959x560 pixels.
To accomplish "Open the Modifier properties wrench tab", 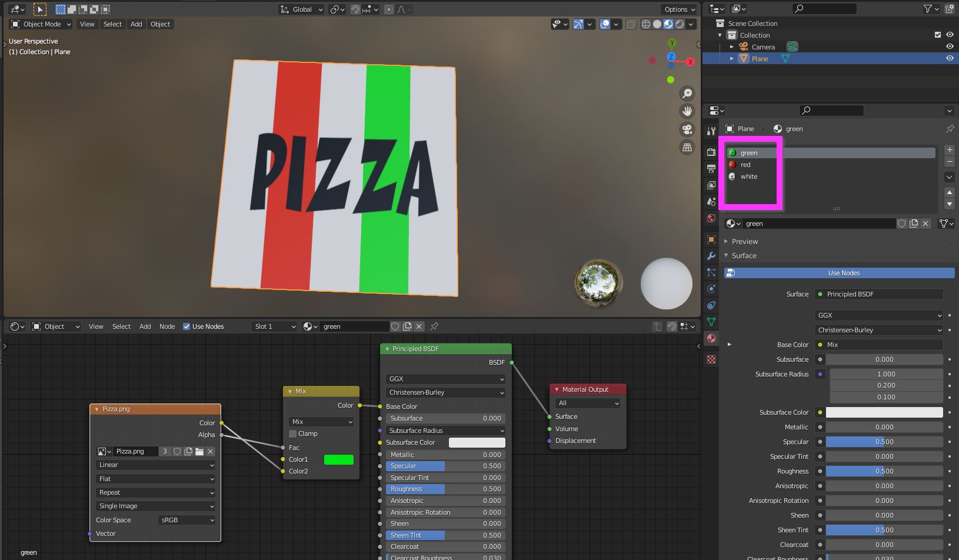I will tap(711, 256).
